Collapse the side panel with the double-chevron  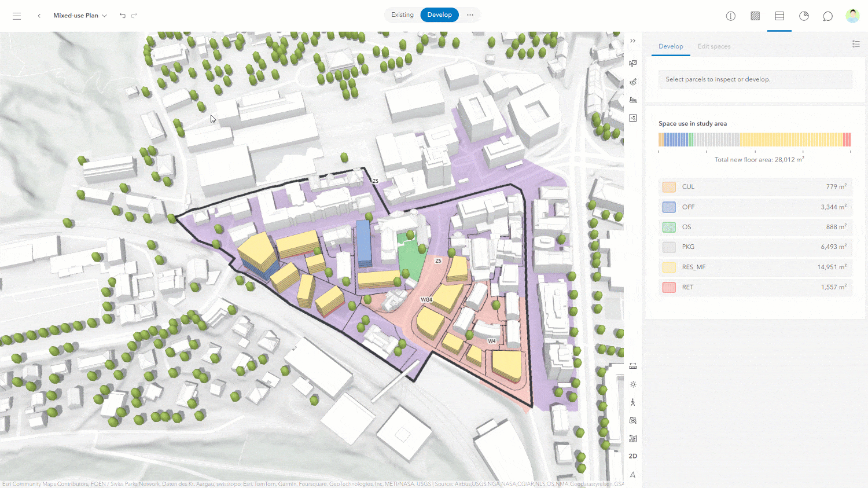pos(632,41)
